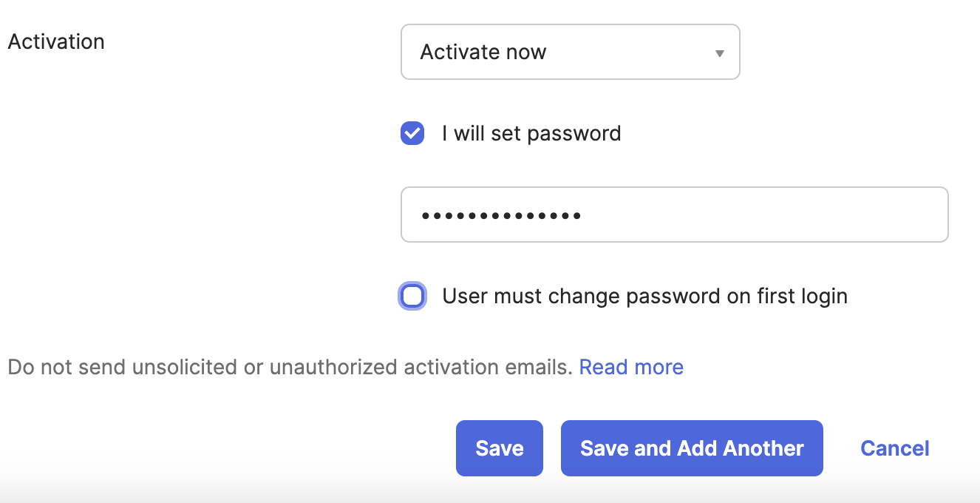Toggle the checked blue password checkbox
This screenshot has width=980, height=503.
[x=412, y=133]
